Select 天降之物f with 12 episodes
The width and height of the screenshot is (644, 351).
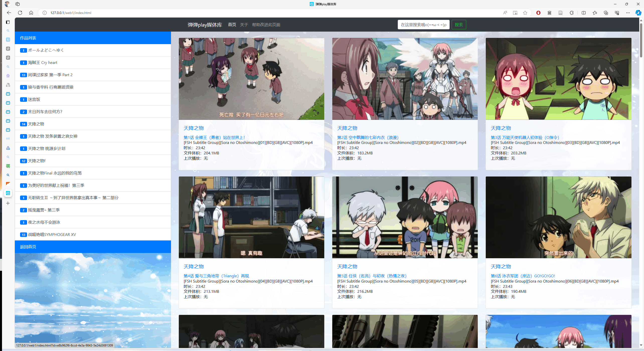[37, 161]
